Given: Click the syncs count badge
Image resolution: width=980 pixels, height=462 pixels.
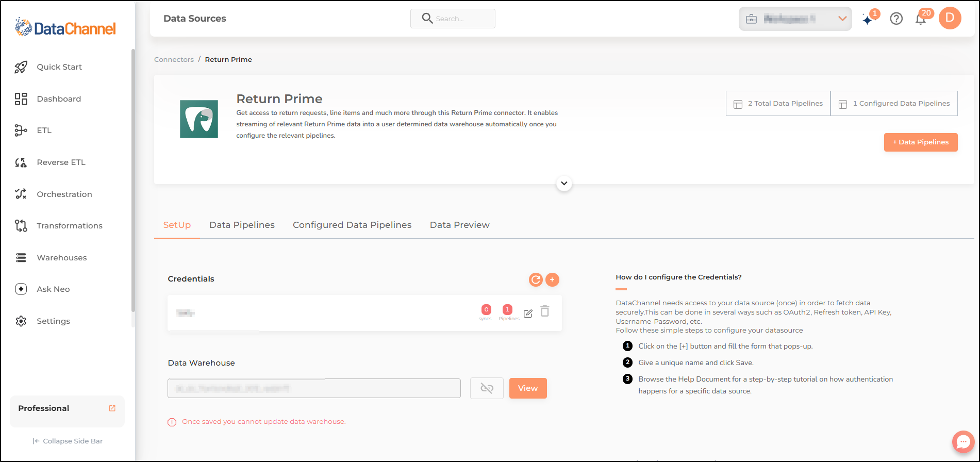Looking at the screenshot, I should pos(486,309).
